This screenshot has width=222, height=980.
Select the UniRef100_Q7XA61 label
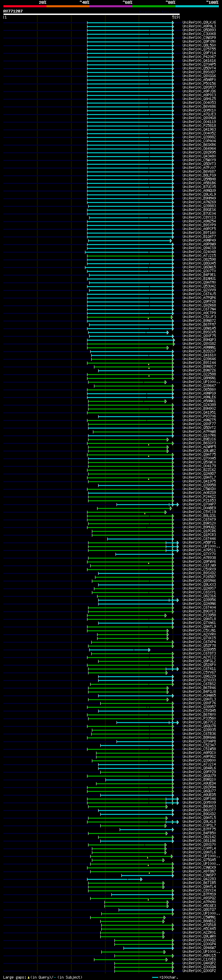coord(199,623)
